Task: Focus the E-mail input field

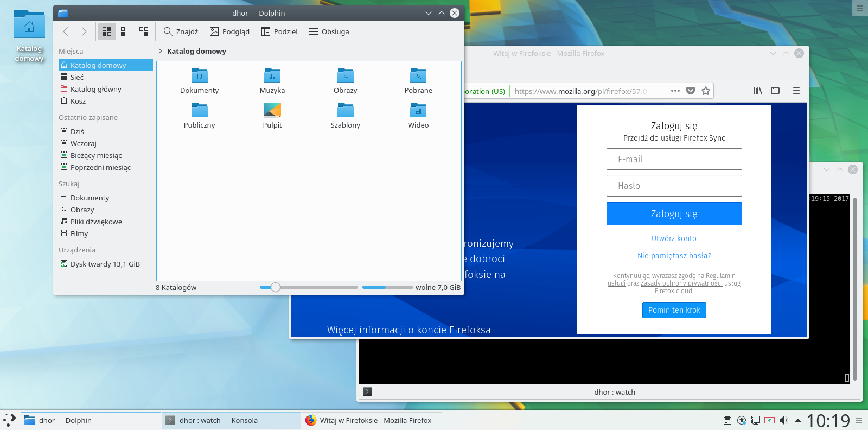Action: coord(674,159)
